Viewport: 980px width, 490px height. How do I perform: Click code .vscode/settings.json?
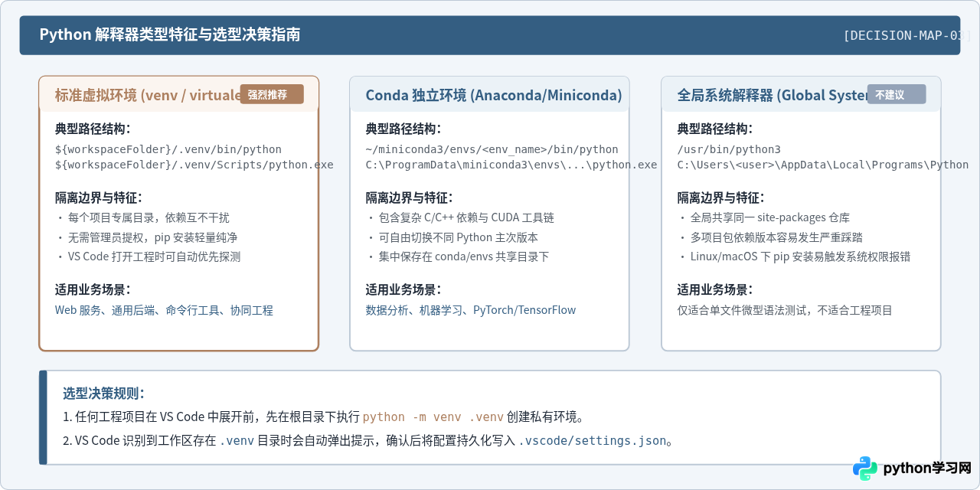pos(593,441)
